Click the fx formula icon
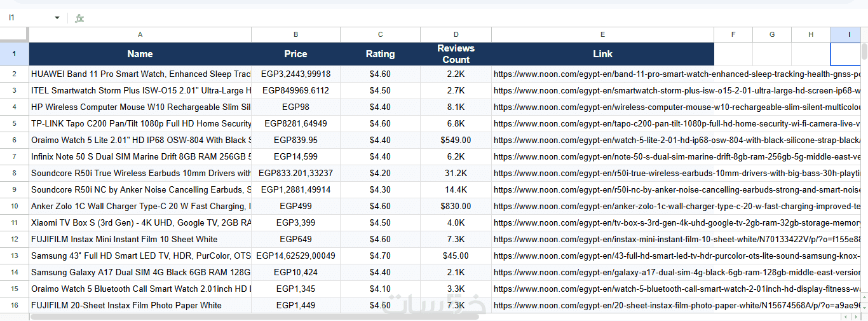The width and height of the screenshot is (868, 321). 79,18
